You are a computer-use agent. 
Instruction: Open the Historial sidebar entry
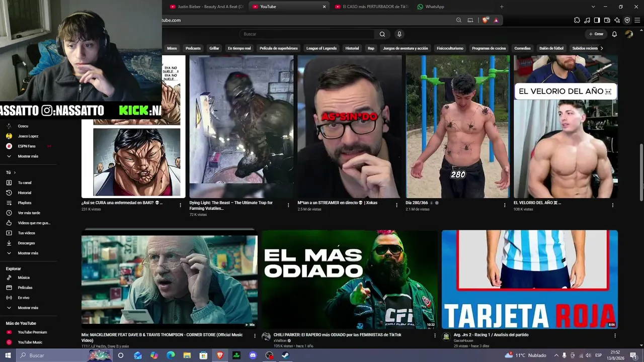(x=24, y=193)
